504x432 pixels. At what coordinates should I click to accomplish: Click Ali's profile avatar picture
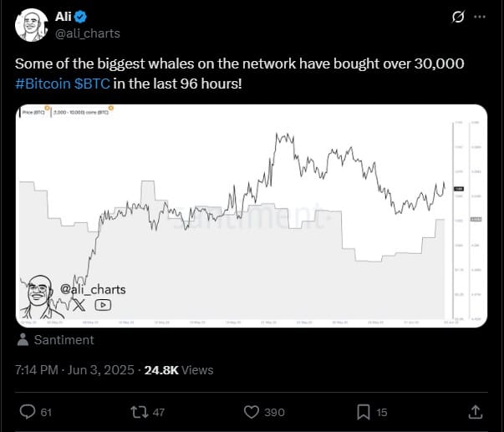pyautogui.click(x=31, y=25)
